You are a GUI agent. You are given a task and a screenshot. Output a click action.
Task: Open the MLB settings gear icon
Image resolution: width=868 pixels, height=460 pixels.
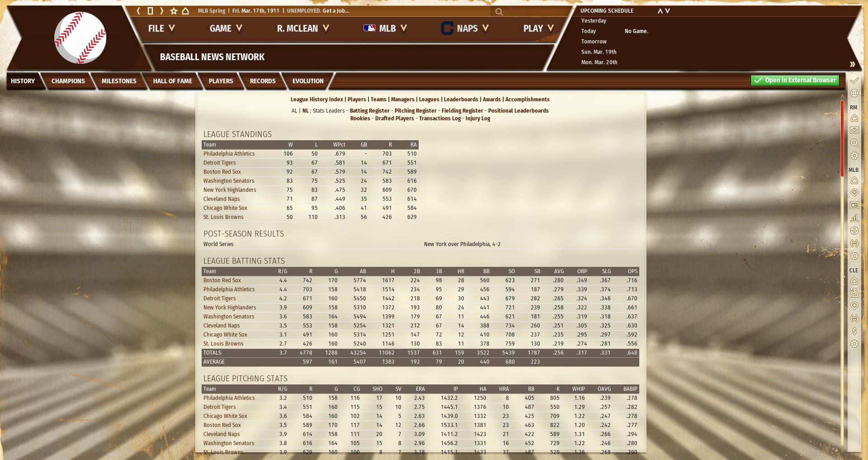[854, 256]
